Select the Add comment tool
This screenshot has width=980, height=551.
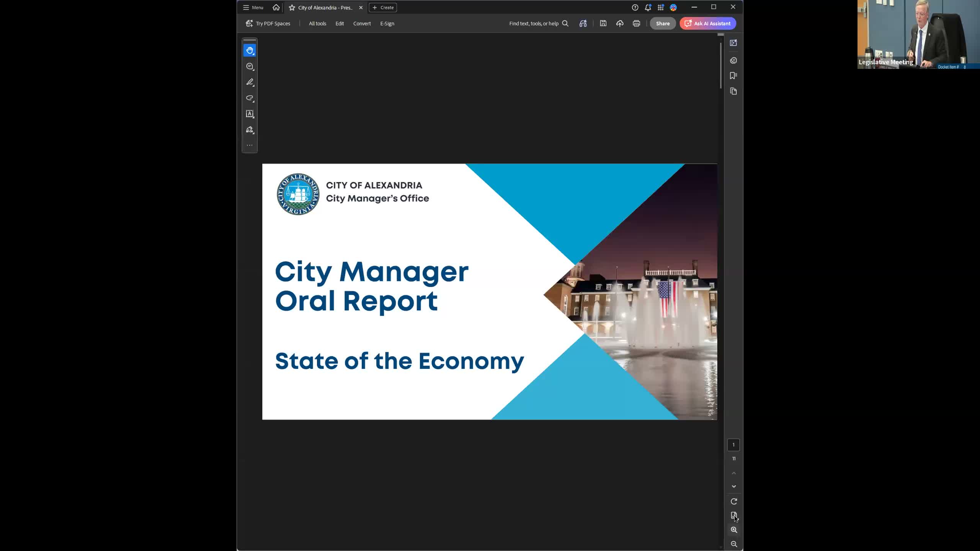250,67
